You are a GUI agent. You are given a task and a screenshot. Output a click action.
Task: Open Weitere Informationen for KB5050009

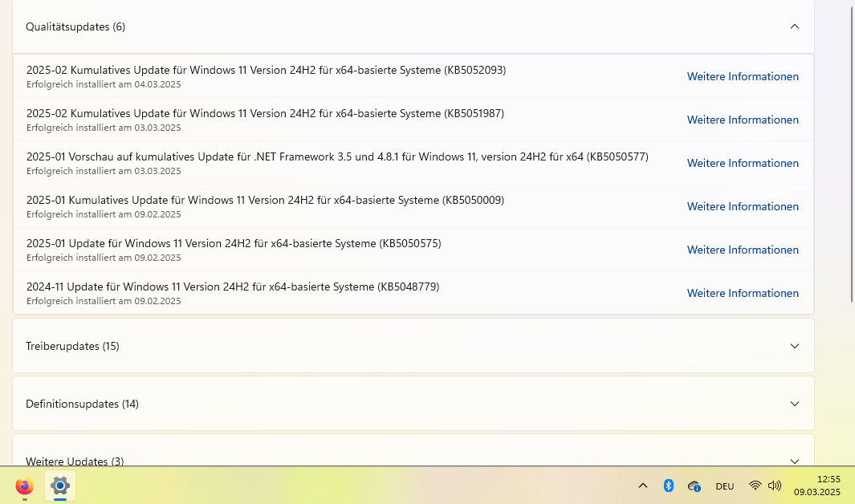(743, 206)
